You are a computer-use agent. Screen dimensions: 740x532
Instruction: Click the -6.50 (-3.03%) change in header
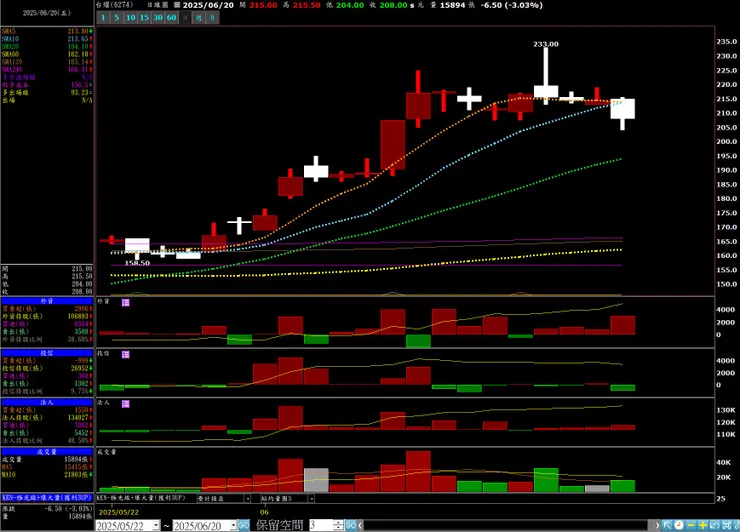pos(512,5)
